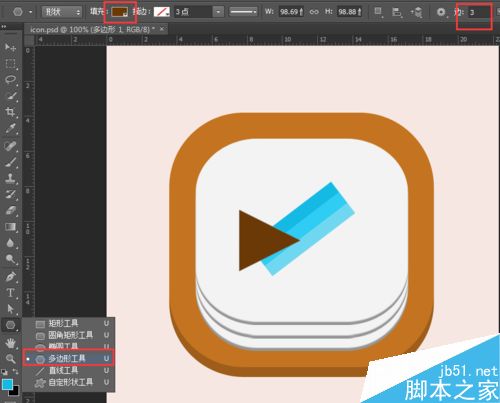This screenshot has width=500, height=403.
Task: Click the polygon sides field showing 3
Action: (x=479, y=13)
